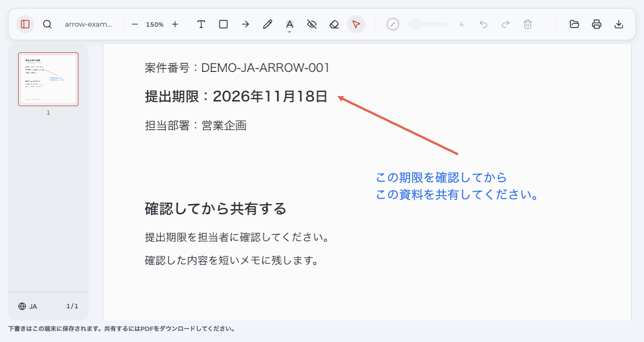Toggle the sidebar panel icon
Viewport: 644px width, 342px height.
[x=25, y=24]
